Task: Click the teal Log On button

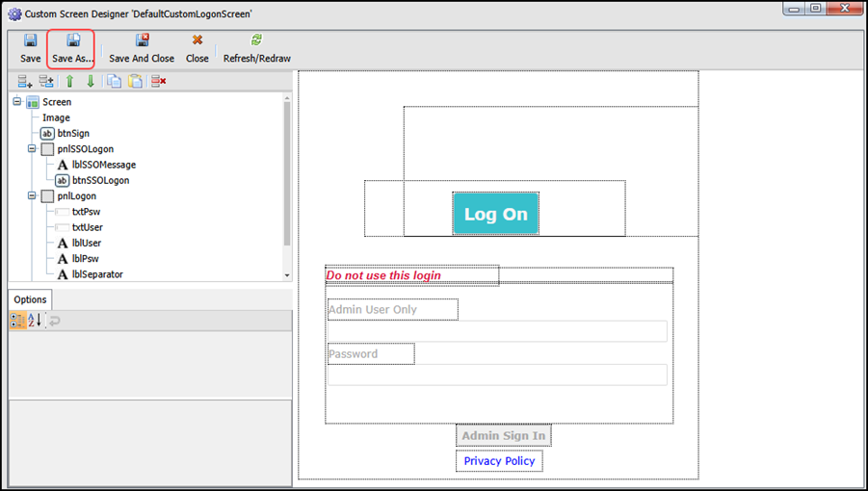Action: [x=495, y=214]
